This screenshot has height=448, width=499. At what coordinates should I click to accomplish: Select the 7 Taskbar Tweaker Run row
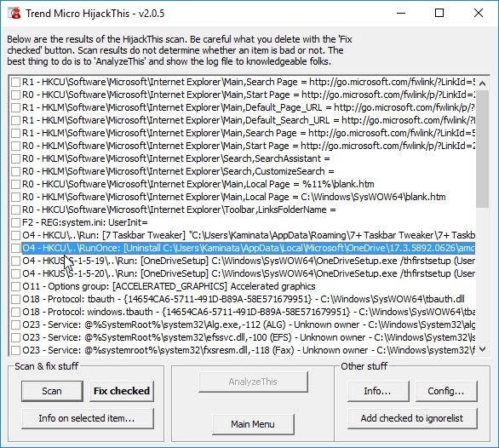point(249,235)
